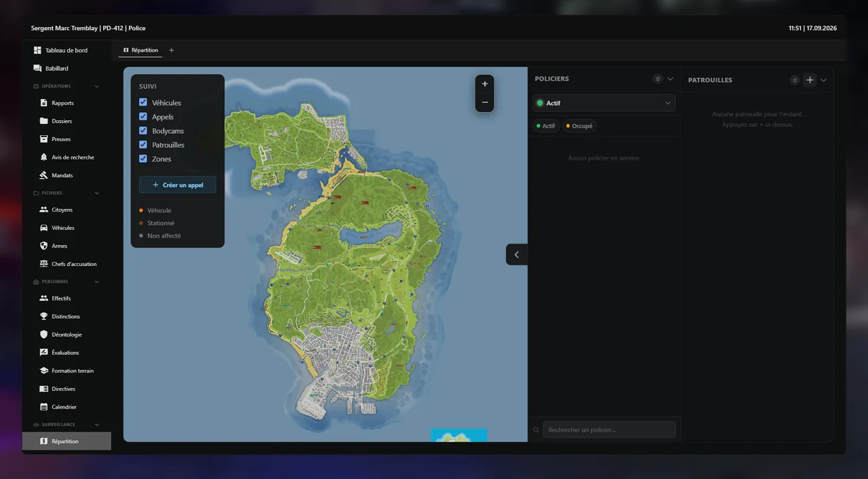
Task: Collapse the Policiers panel chevron
Action: tap(670, 79)
